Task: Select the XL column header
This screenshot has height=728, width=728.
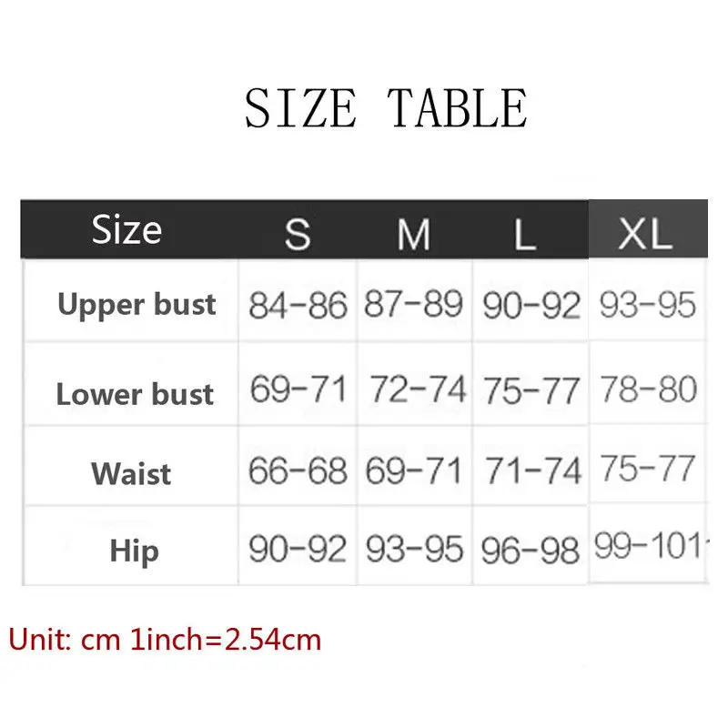Action: tap(646, 234)
